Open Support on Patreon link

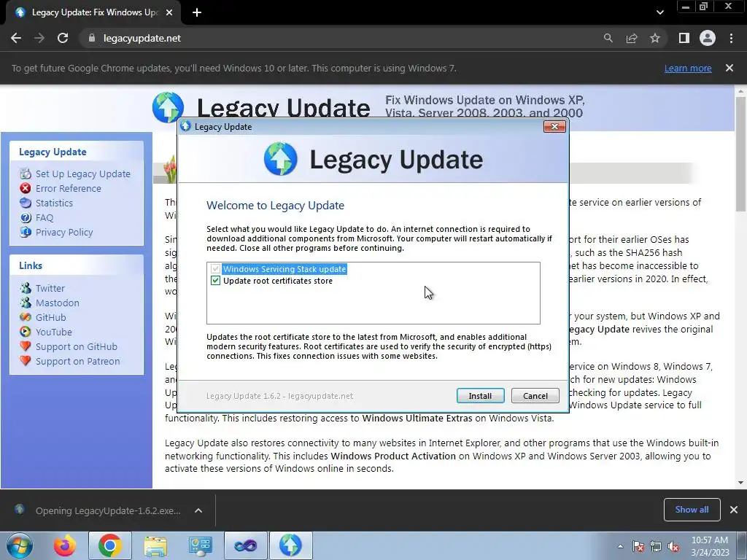pos(77,362)
